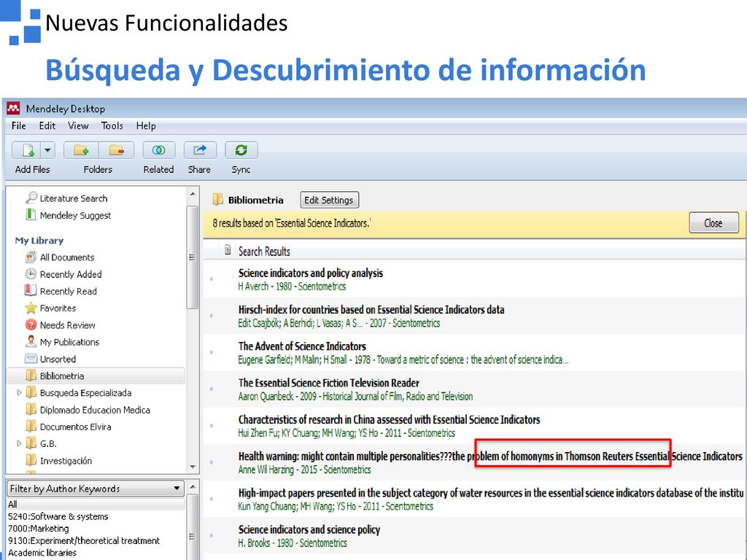
Task: Click the Remove Folder icon
Action: (x=116, y=150)
